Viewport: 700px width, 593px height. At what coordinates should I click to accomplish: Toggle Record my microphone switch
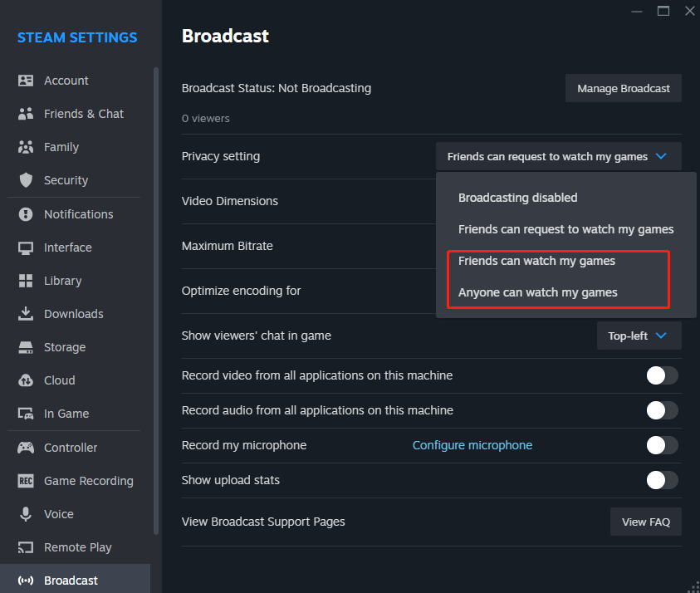[662, 445]
